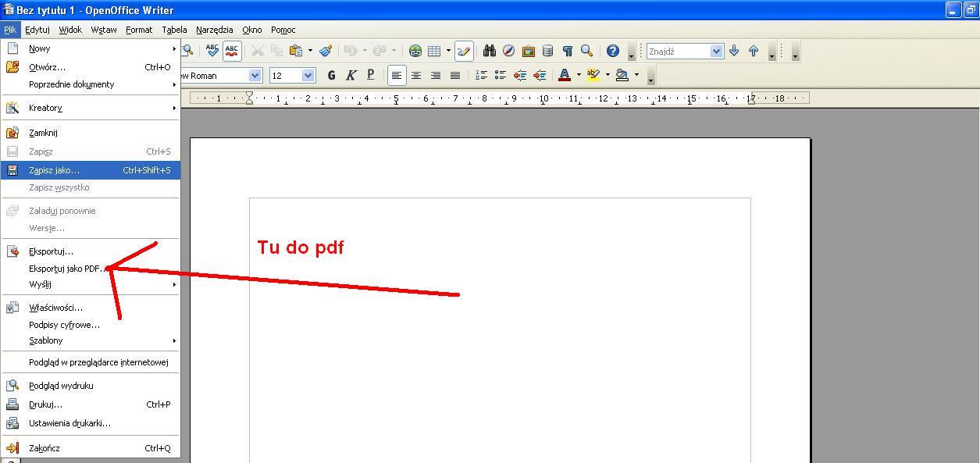Apply the red Font Color swatch
The width and height of the screenshot is (980, 463).
565,75
